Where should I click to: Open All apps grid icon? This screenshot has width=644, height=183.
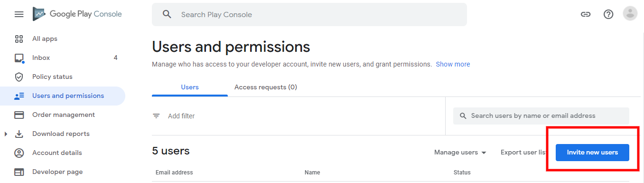19,39
